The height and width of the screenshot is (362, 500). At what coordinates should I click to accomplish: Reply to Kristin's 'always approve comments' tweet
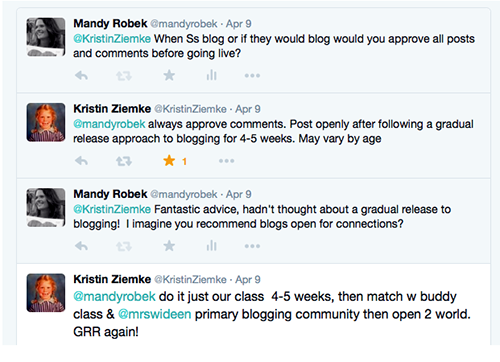81,161
